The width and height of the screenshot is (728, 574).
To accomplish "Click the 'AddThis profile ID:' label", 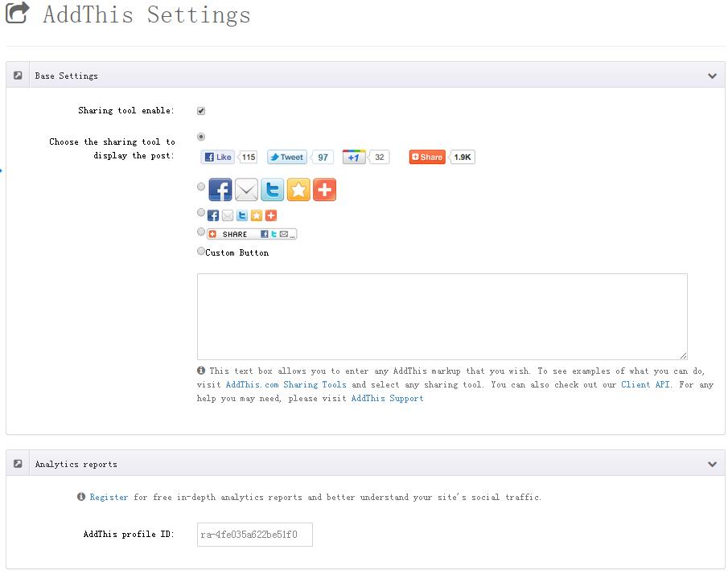I will (129, 534).
